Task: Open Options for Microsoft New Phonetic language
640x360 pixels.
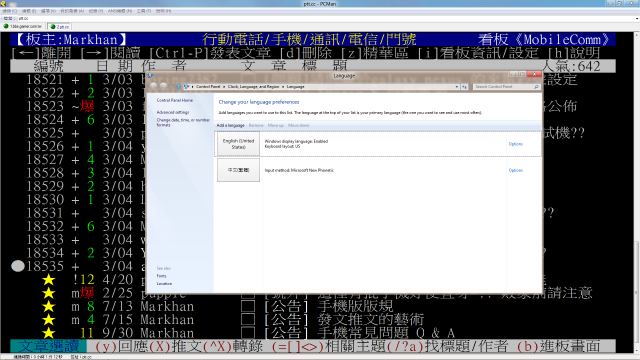Action: (x=516, y=170)
